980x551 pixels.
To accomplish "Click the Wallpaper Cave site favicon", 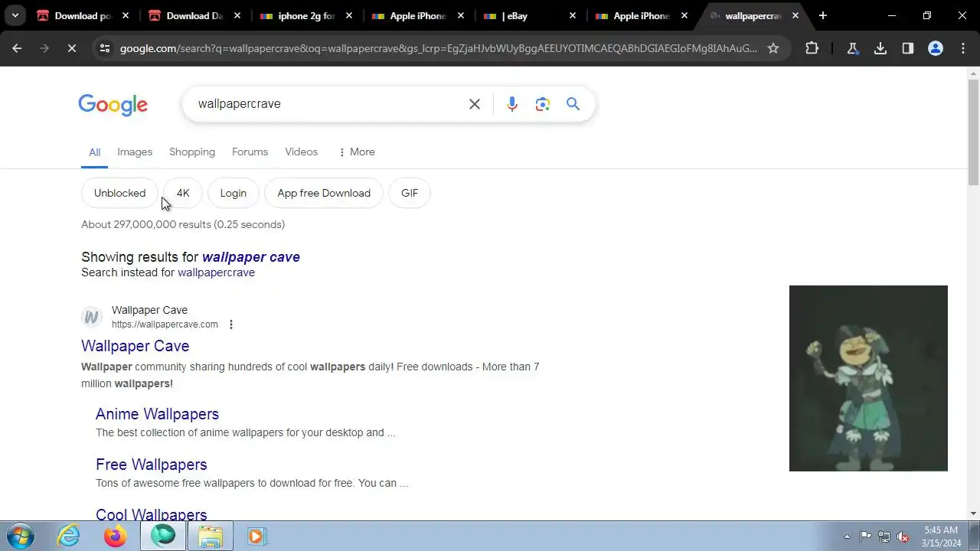I will coord(92,317).
